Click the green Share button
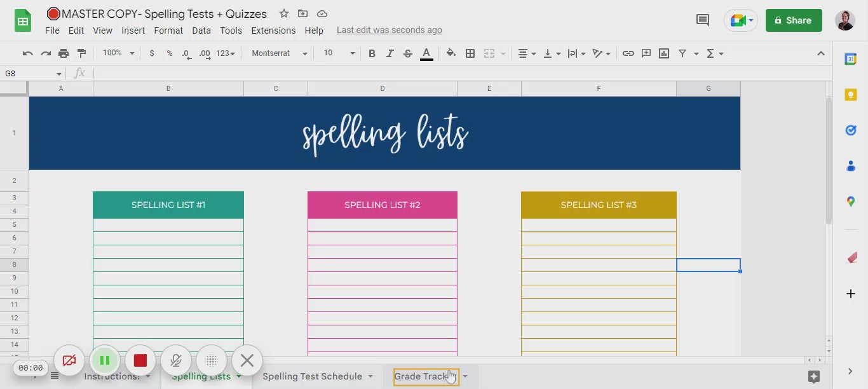Viewport: 868px width, 389px height. tap(793, 20)
